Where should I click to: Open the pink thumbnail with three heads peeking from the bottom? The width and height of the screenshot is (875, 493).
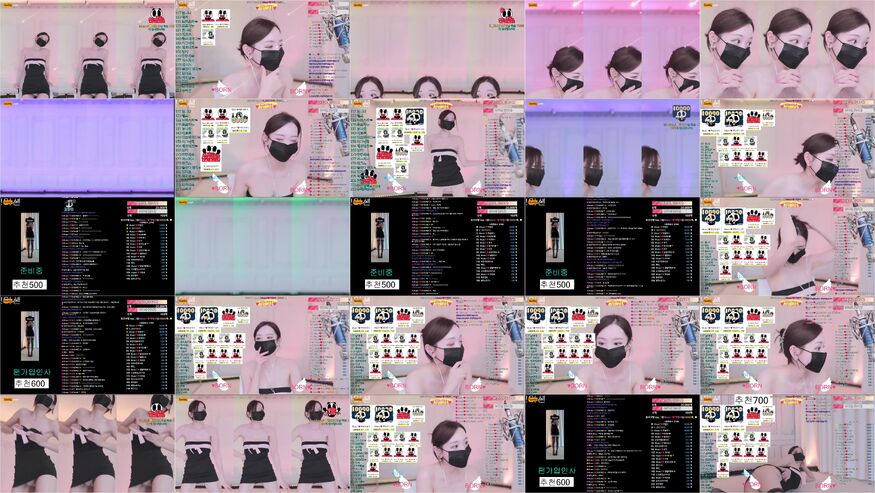pyautogui.click(x=437, y=49)
